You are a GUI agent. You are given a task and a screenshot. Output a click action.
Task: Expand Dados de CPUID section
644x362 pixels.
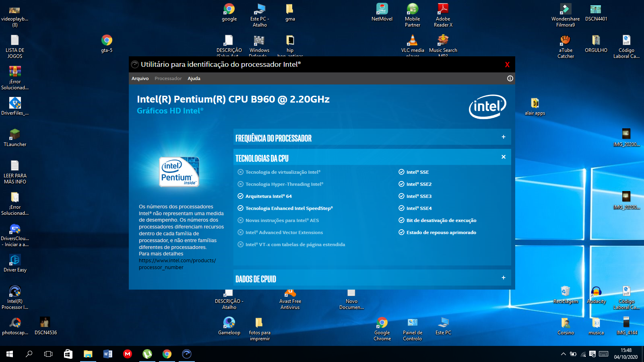coord(372,278)
